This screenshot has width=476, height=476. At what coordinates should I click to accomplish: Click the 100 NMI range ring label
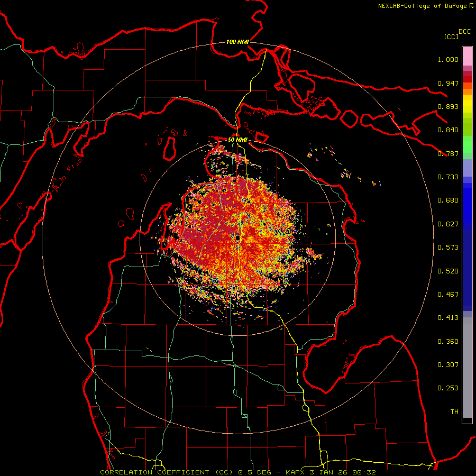237,42
